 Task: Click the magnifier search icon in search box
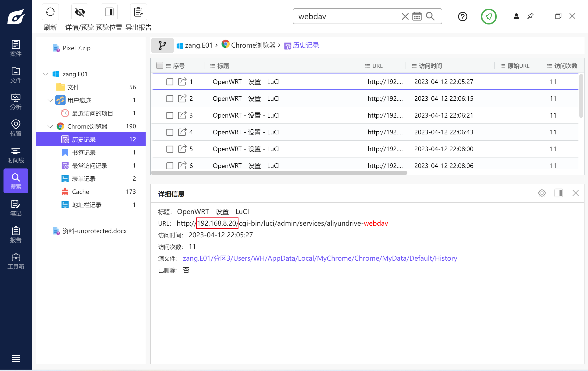coord(430,16)
